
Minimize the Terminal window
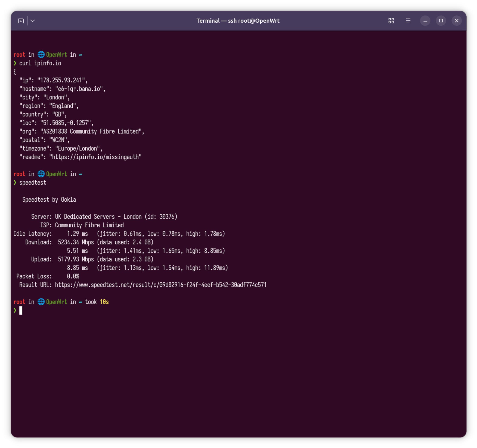pos(425,21)
